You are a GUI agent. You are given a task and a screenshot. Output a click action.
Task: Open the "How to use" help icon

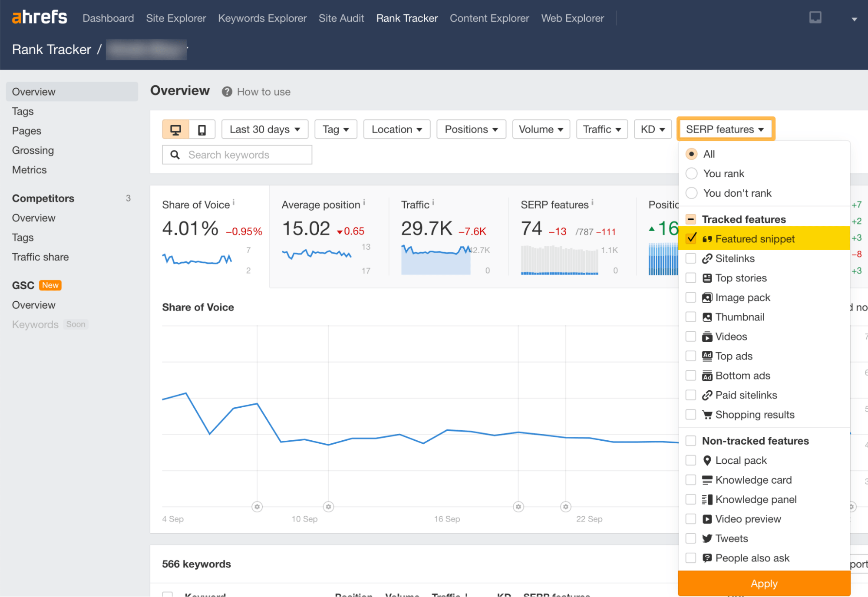click(227, 92)
